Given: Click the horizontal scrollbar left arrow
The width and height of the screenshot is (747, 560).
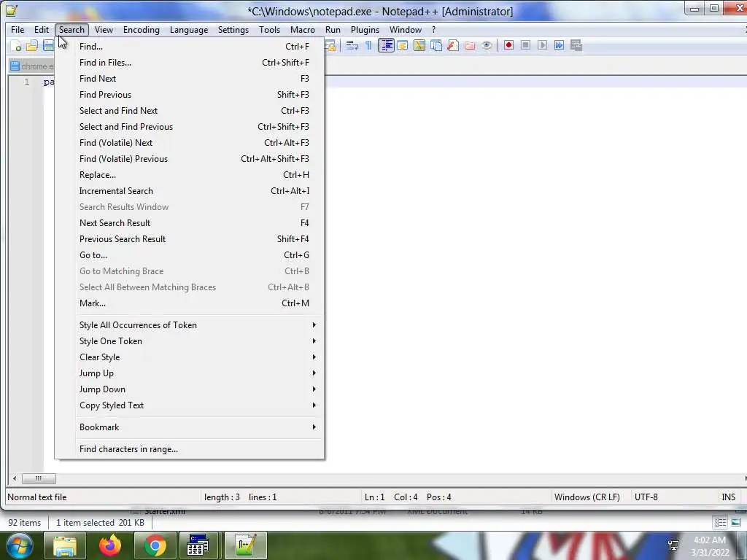Looking at the screenshot, I should [15, 478].
